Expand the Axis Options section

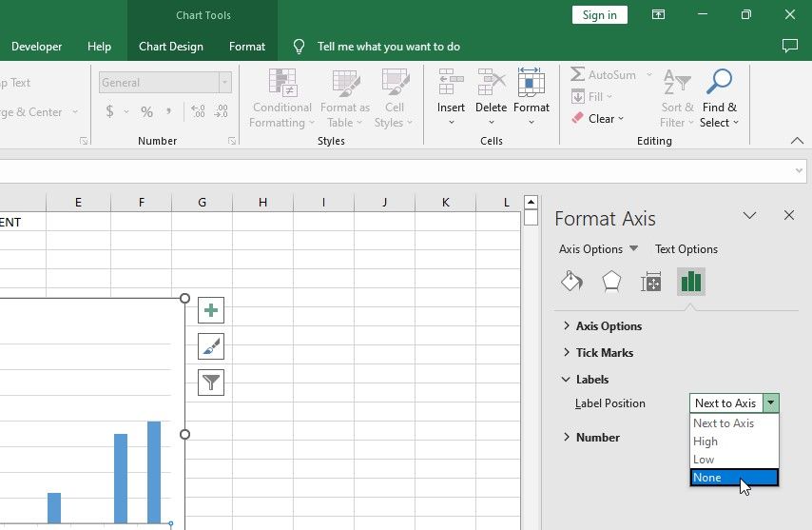coord(609,326)
